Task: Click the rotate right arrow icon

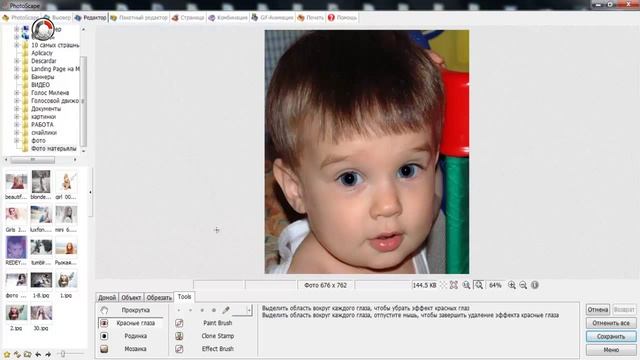Action: coord(48,354)
